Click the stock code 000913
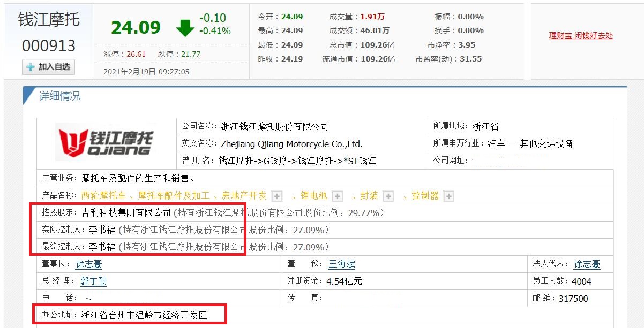644x328 pixels. tap(49, 46)
